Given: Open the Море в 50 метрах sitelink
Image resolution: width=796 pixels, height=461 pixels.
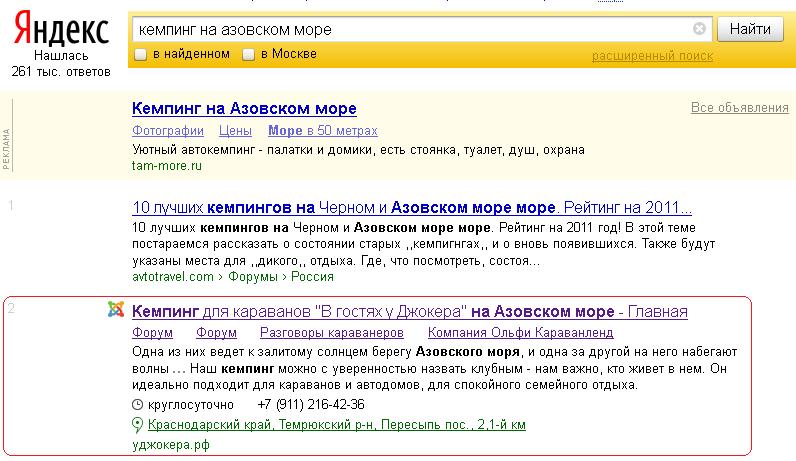Looking at the screenshot, I should [323, 130].
